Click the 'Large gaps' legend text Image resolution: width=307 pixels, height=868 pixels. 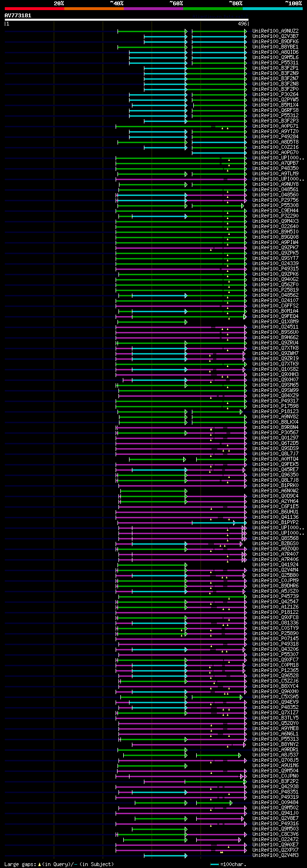coord(20,864)
